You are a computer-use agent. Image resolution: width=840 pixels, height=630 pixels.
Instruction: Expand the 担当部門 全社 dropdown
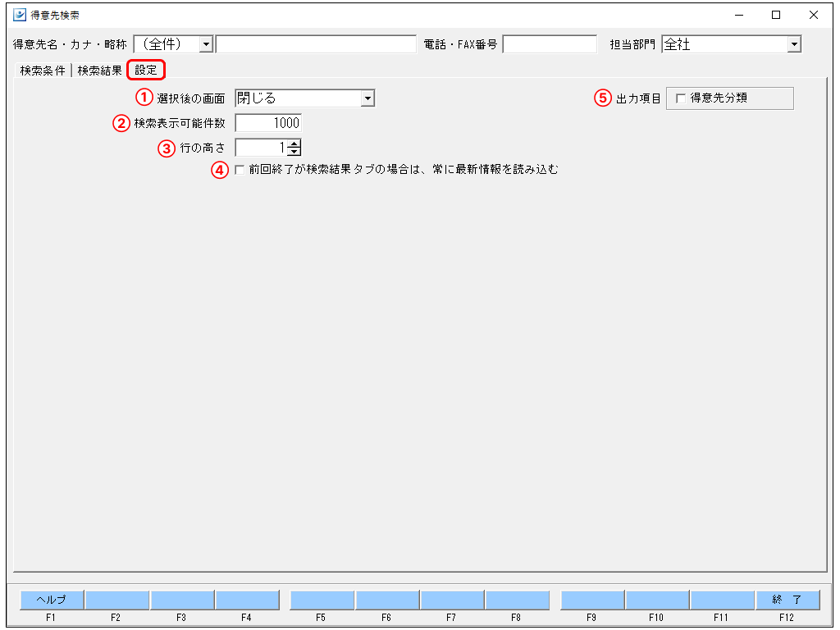(794, 44)
